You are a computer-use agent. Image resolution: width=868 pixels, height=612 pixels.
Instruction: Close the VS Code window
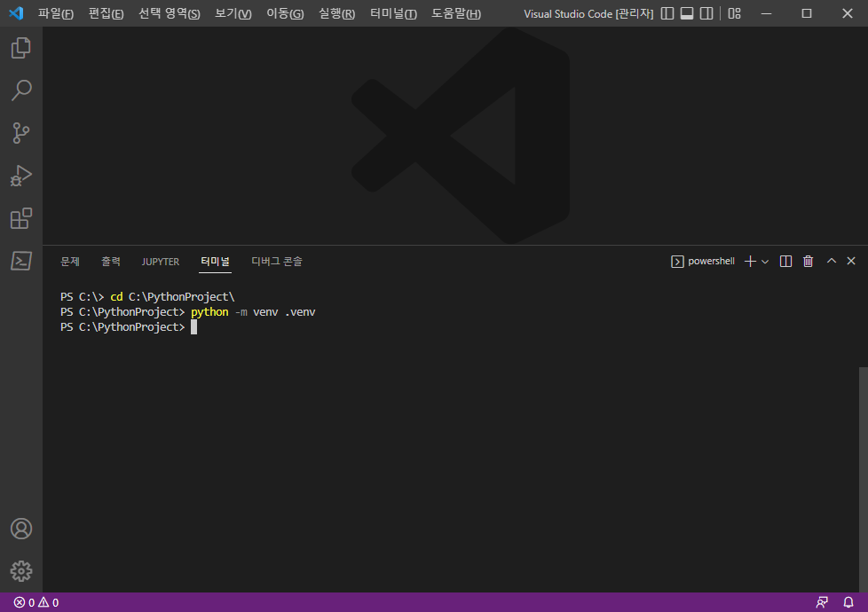pyautogui.click(x=847, y=13)
